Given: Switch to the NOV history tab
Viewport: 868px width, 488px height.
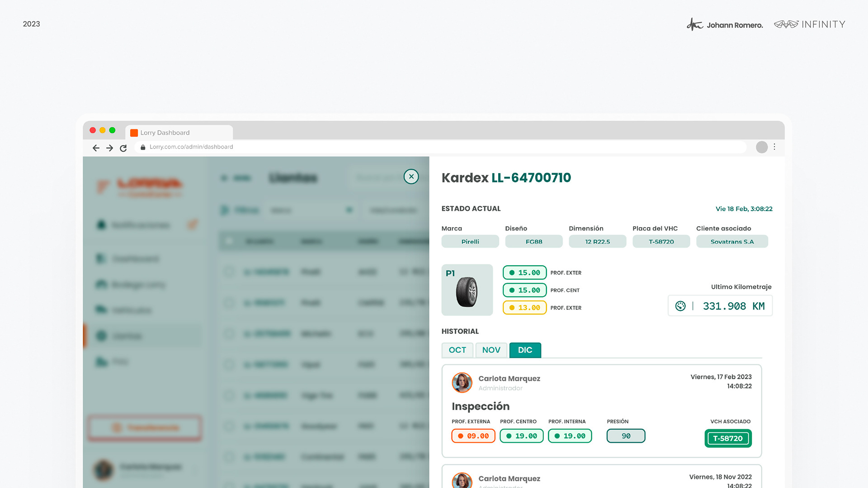Looking at the screenshot, I should click(x=491, y=350).
